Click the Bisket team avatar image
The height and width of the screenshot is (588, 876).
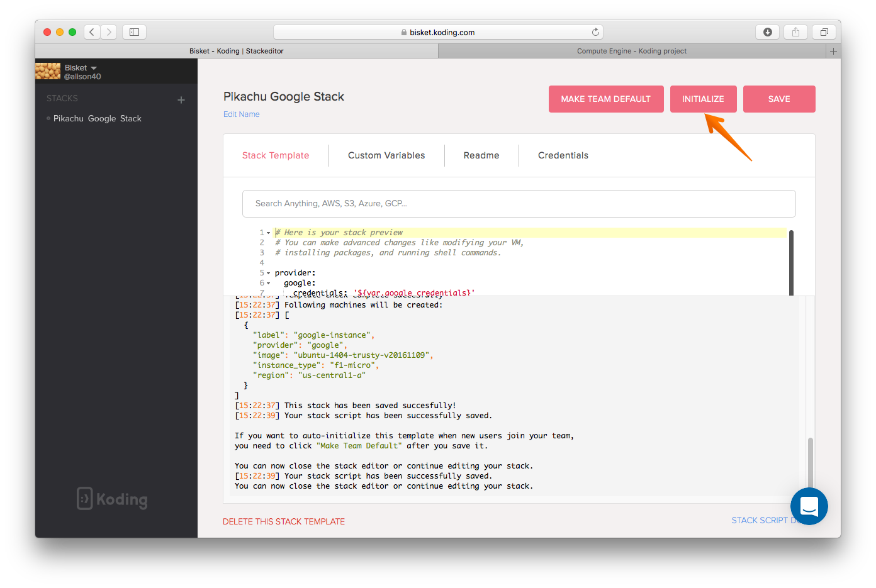pos(48,71)
